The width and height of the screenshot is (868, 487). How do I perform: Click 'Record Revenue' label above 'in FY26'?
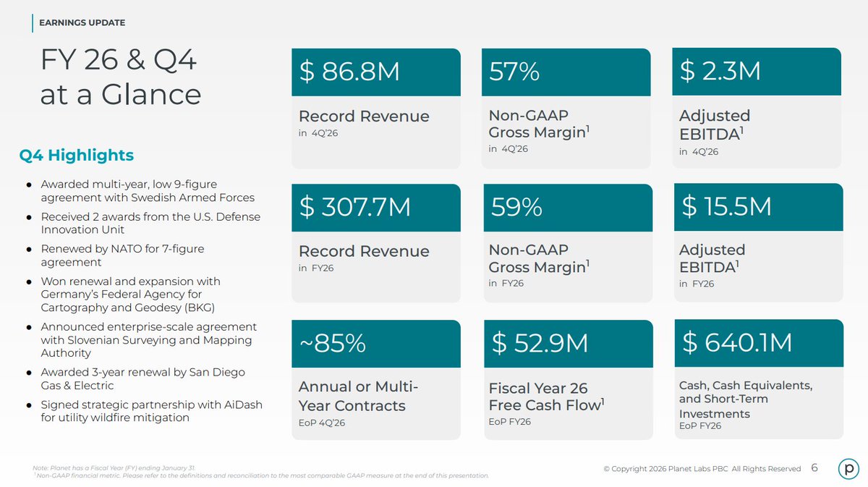tap(364, 252)
